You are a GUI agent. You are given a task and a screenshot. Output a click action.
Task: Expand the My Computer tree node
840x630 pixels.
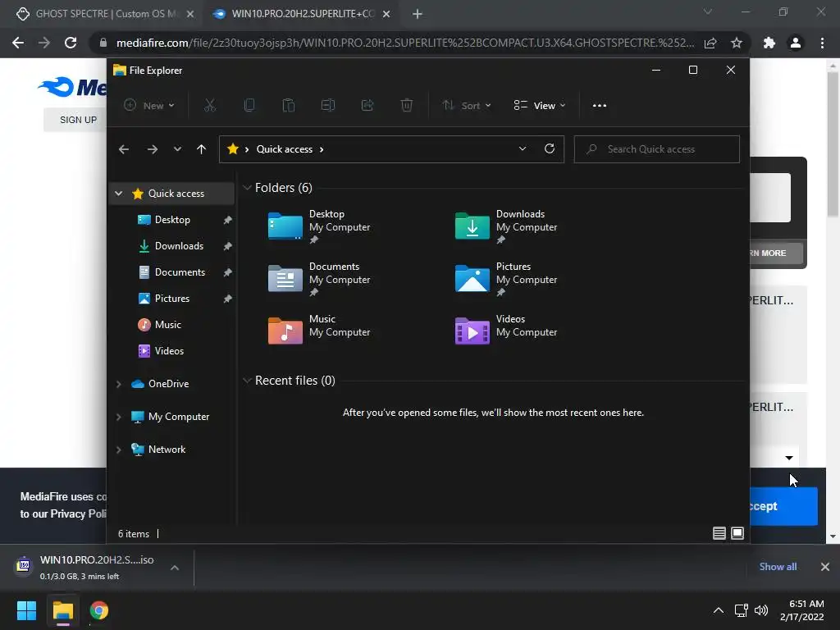[x=119, y=417]
